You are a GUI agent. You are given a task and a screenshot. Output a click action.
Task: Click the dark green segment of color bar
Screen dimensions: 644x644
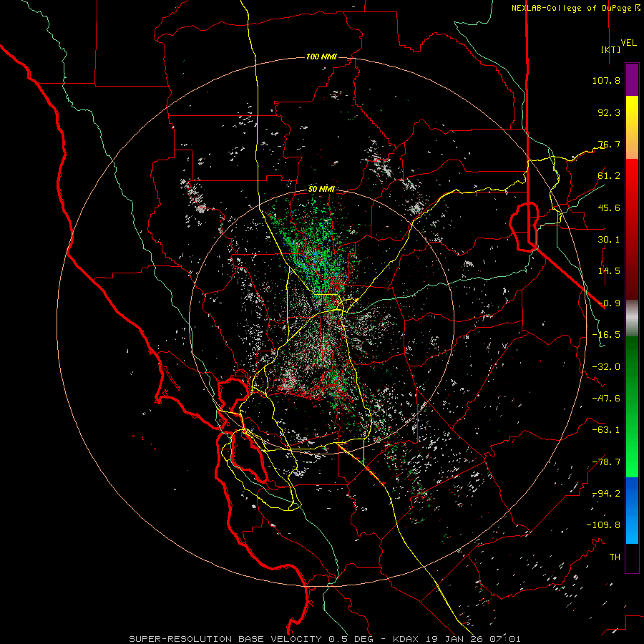tap(632, 370)
